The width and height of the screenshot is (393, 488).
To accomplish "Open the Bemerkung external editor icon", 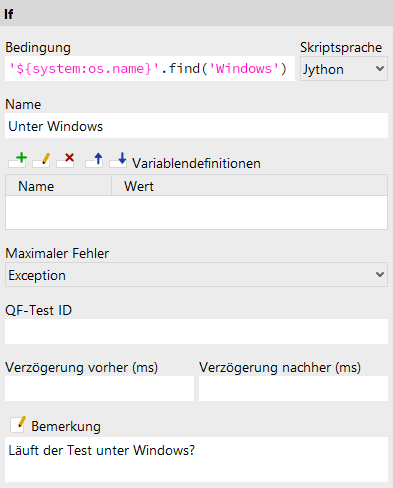I will click(x=18, y=424).
